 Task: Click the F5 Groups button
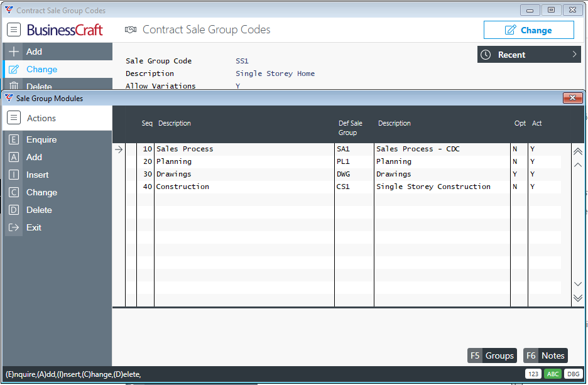point(492,355)
